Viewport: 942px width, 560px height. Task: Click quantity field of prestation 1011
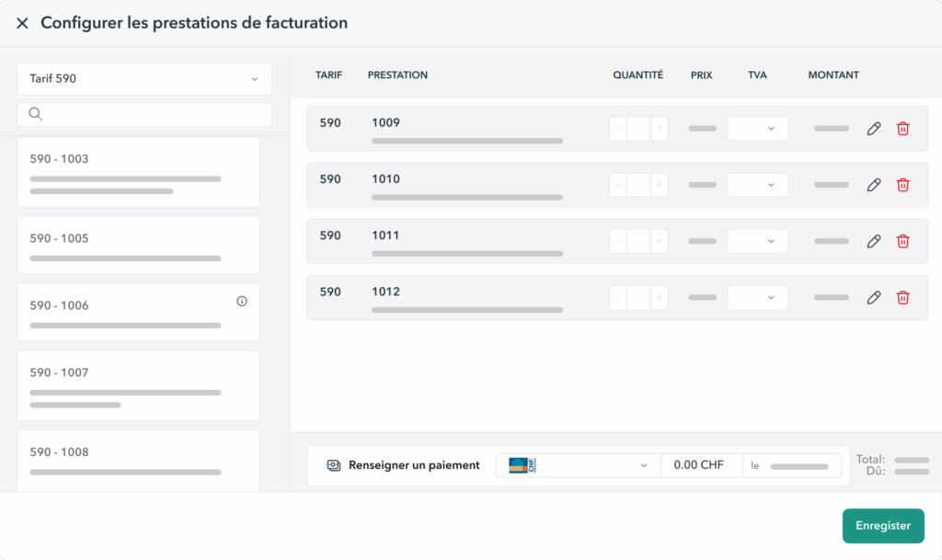pos(638,241)
